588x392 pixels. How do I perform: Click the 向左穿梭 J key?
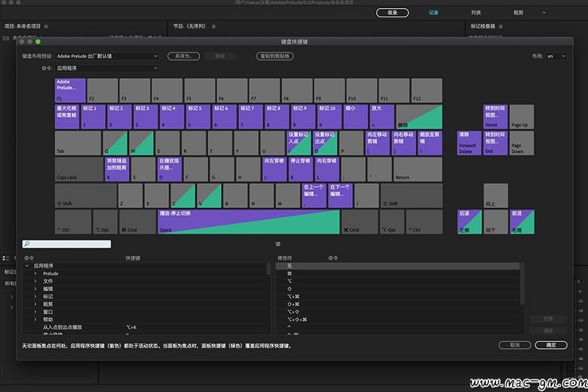(274, 169)
